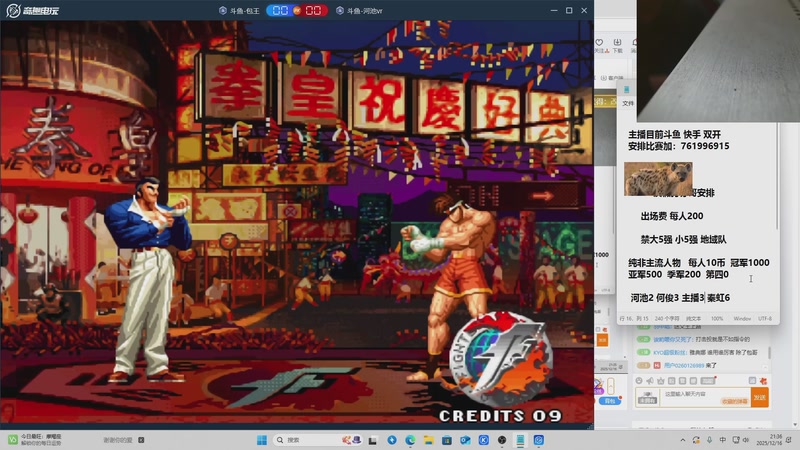Image resolution: width=800 pixels, height=450 pixels.
Task: Open the blue emulator app on taskbar
Action: (538, 440)
